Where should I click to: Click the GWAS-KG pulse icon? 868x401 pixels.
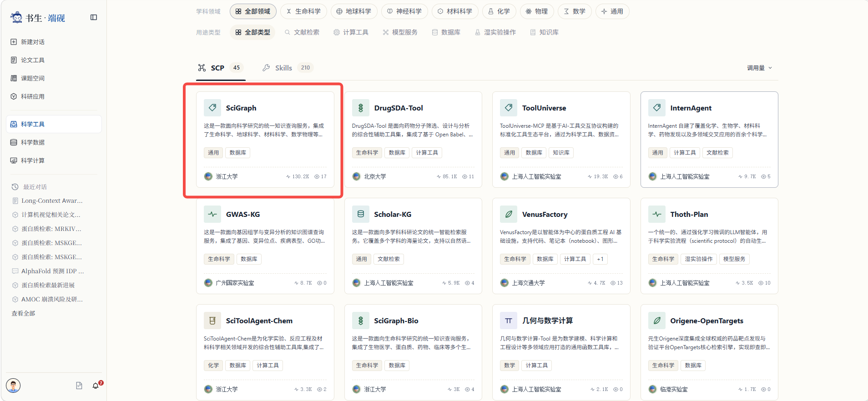212,214
